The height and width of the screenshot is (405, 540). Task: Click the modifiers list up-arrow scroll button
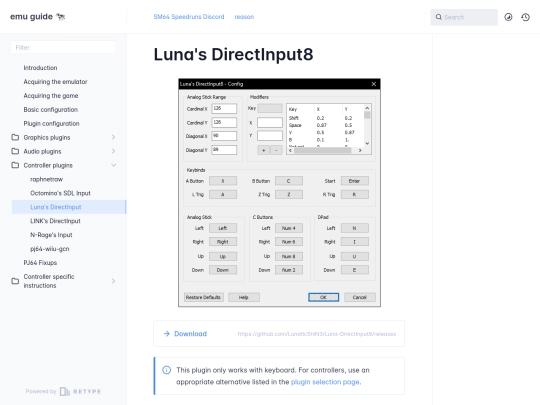click(x=367, y=108)
